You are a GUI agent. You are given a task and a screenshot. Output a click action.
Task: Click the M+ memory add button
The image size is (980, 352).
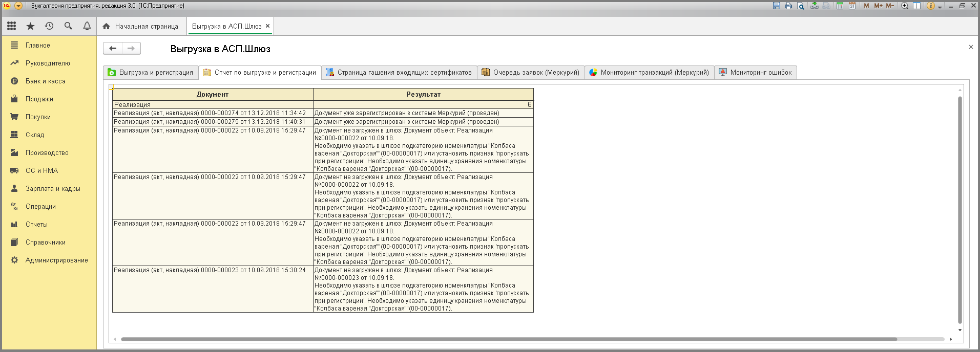878,6
